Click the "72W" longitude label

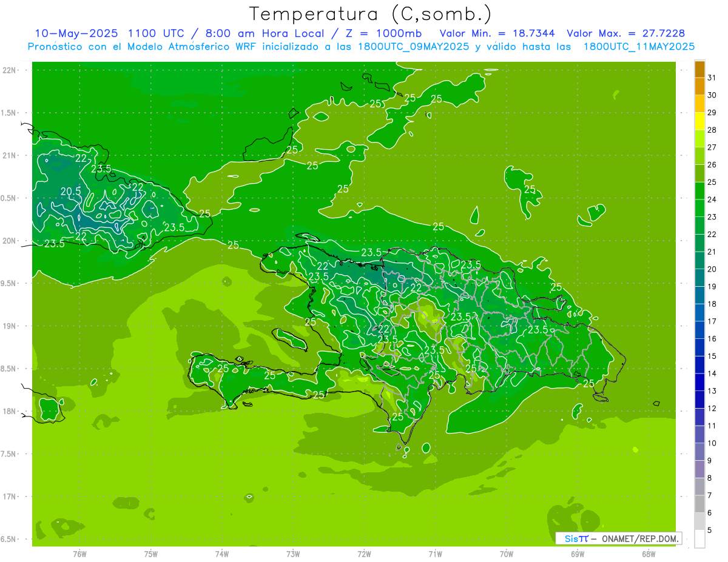coord(364,554)
